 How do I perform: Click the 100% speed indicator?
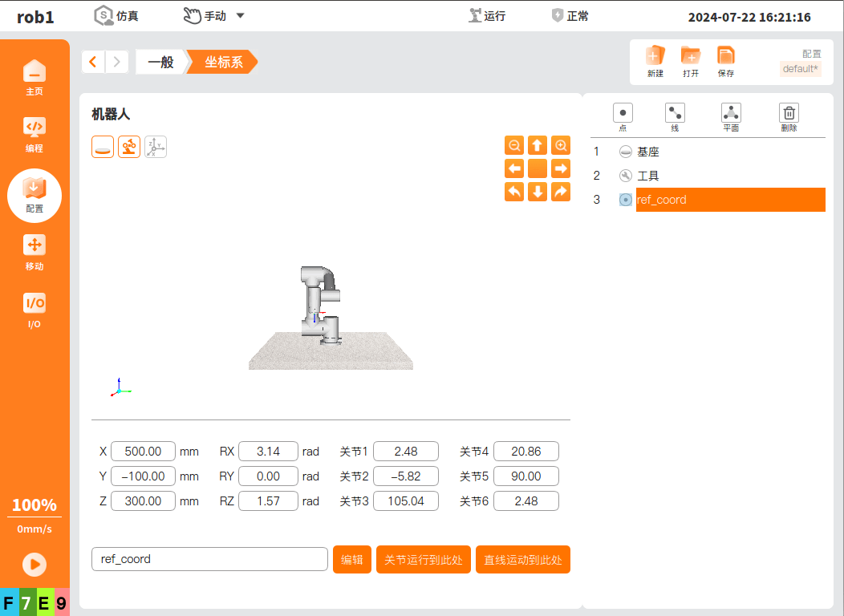tap(34, 505)
